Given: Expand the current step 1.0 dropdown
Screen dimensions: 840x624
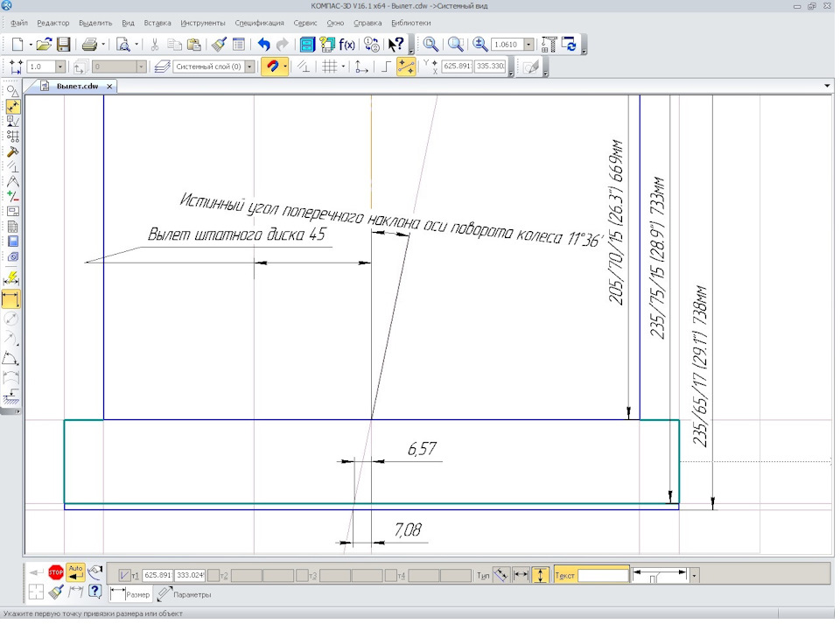Looking at the screenshot, I should tap(60, 67).
